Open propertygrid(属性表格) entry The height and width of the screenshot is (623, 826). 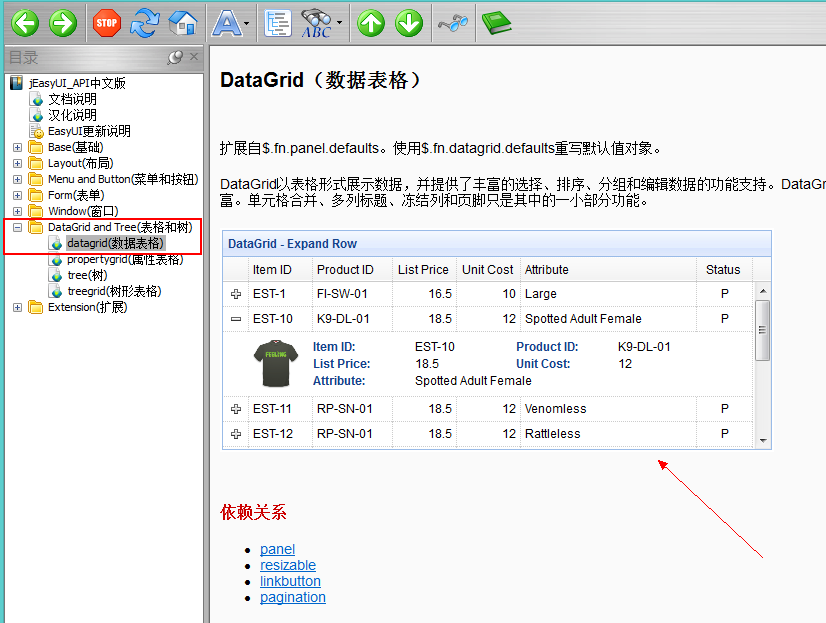point(125,259)
